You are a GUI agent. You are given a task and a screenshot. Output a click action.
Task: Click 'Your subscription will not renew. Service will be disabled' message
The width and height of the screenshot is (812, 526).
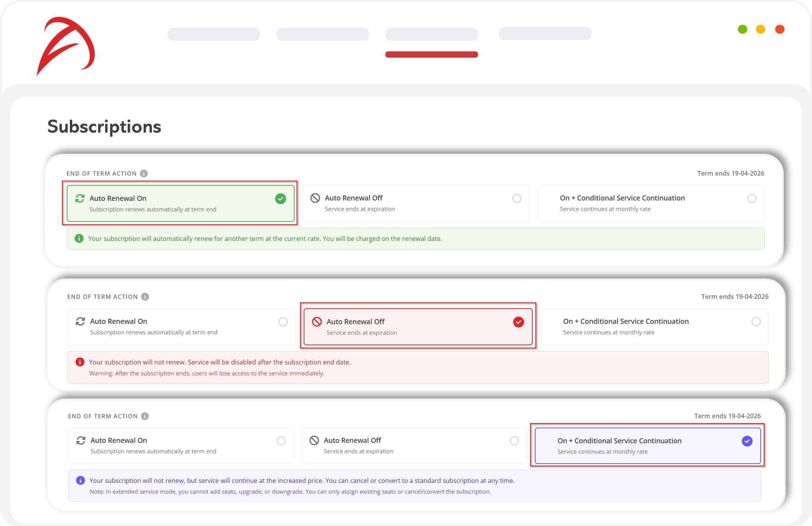pyautogui.click(x=220, y=362)
